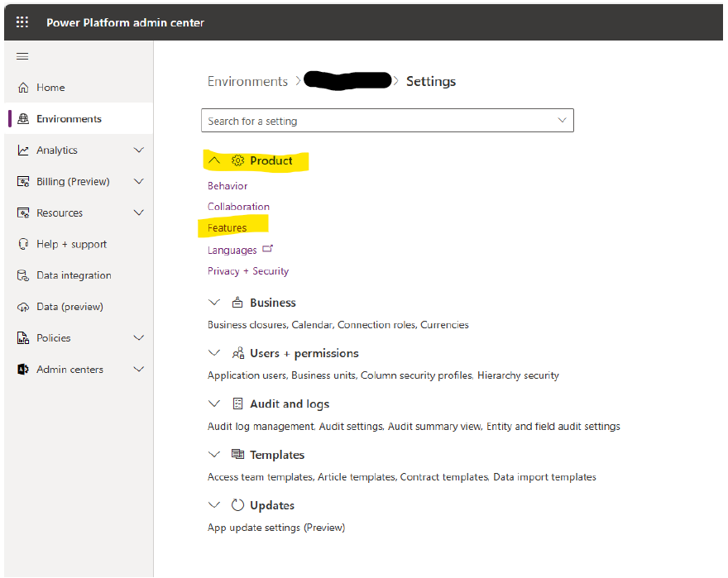Open the Collaboration settings link

tap(238, 207)
